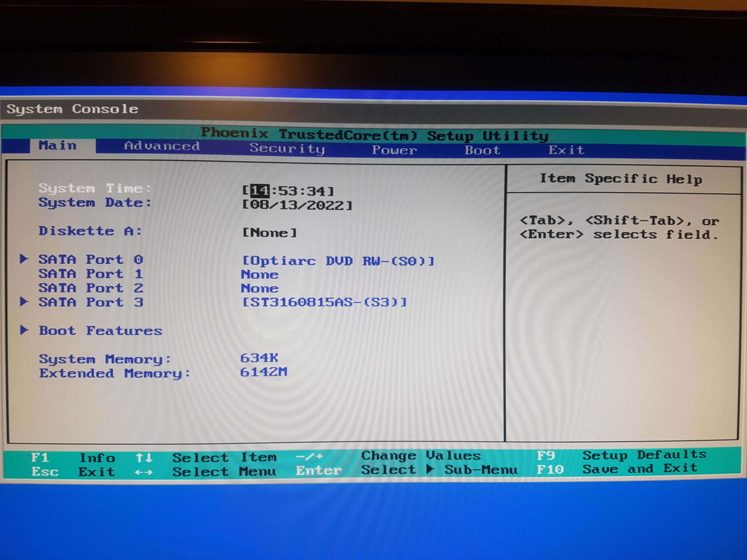Click the left-right arrows Select Menu icon
This screenshot has width=747, height=560.
[x=144, y=472]
